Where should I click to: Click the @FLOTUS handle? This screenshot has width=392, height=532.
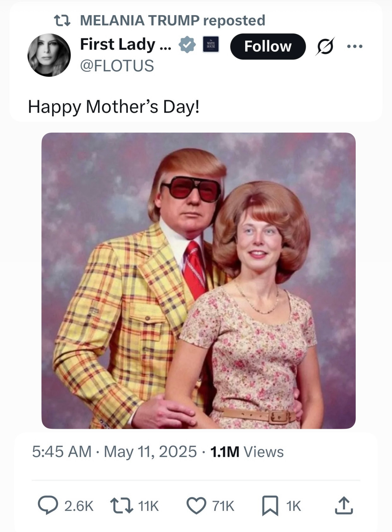pyautogui.click(x=117, y=66)
